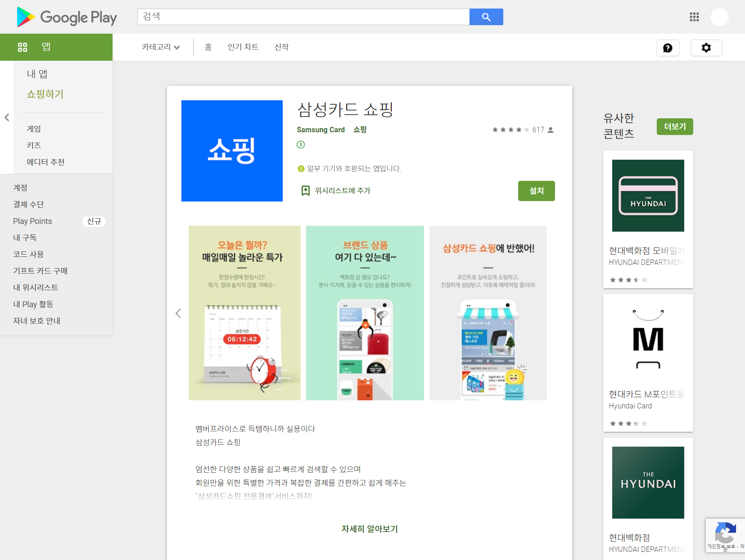Collapse the sidebar with the left chevron
The width and height of the screenshot is (745, 560).
(7, 117)
